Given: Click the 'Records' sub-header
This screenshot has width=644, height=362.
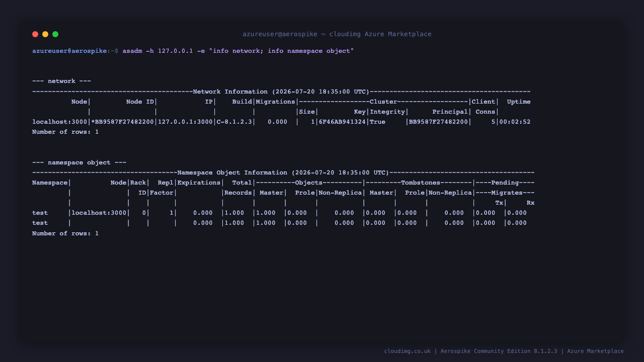Looking at the screenshot, I should 238,193.
